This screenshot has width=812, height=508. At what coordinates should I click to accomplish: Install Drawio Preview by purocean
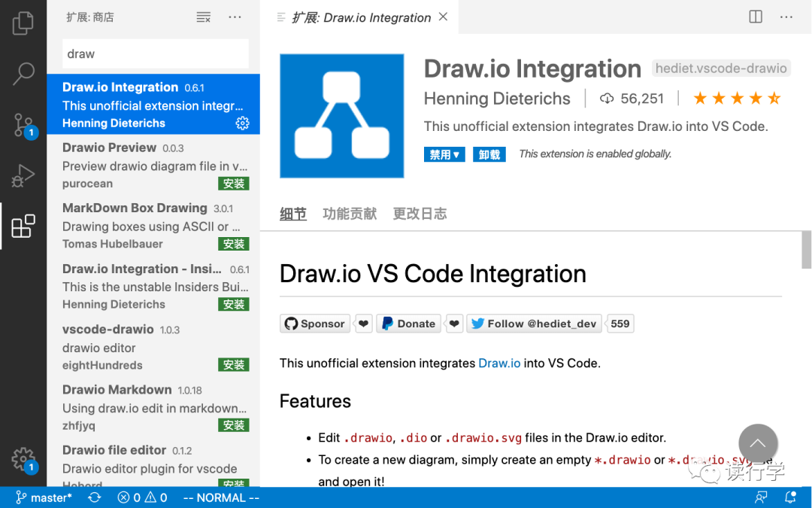click(234, 184)
